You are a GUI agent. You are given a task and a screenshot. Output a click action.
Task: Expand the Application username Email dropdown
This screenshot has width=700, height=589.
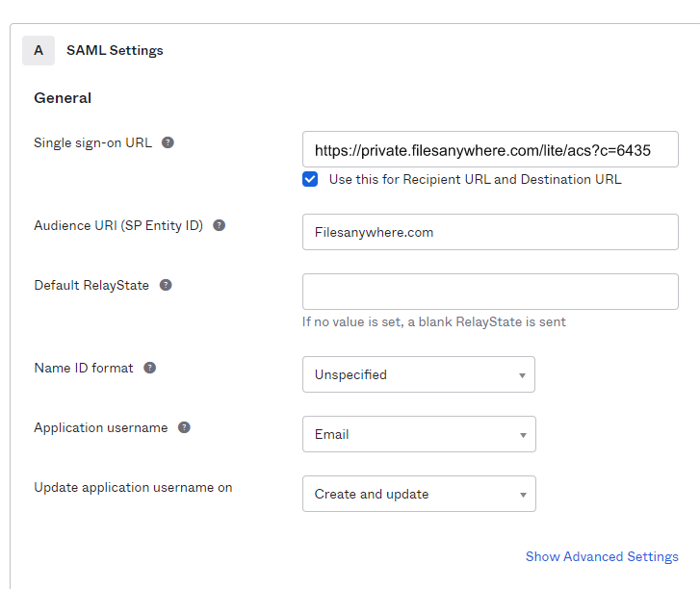click(419, 434)
